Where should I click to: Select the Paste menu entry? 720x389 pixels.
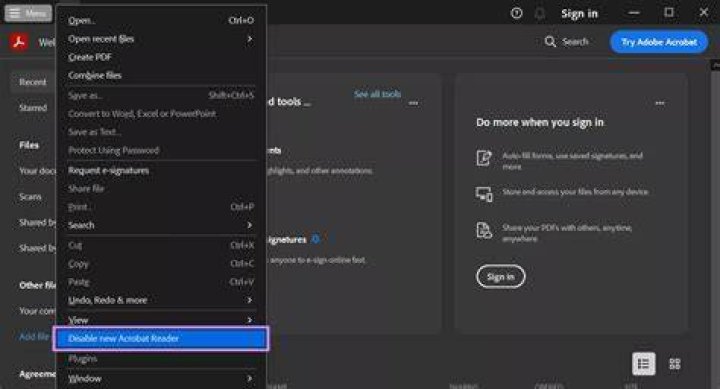coord(160,282)
